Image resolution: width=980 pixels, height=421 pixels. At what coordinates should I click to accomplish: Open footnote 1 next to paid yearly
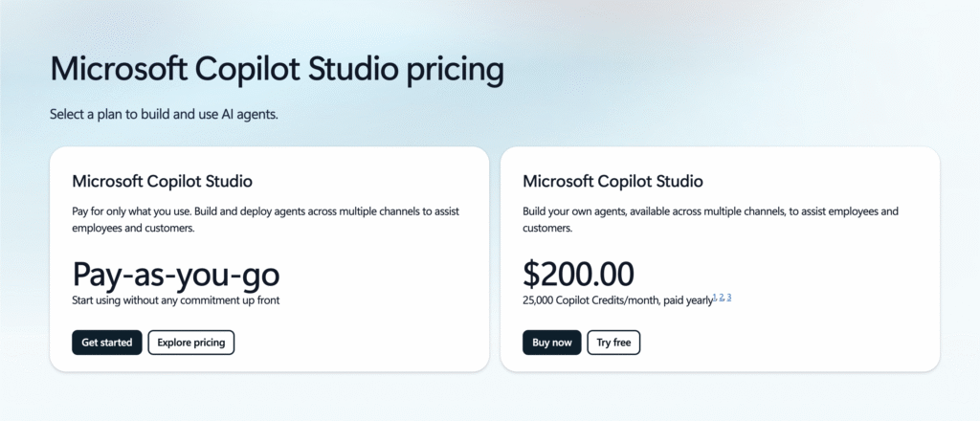click(x=715, y=298)
